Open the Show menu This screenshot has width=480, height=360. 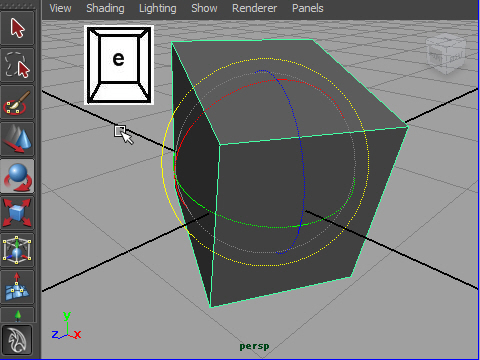204,8
